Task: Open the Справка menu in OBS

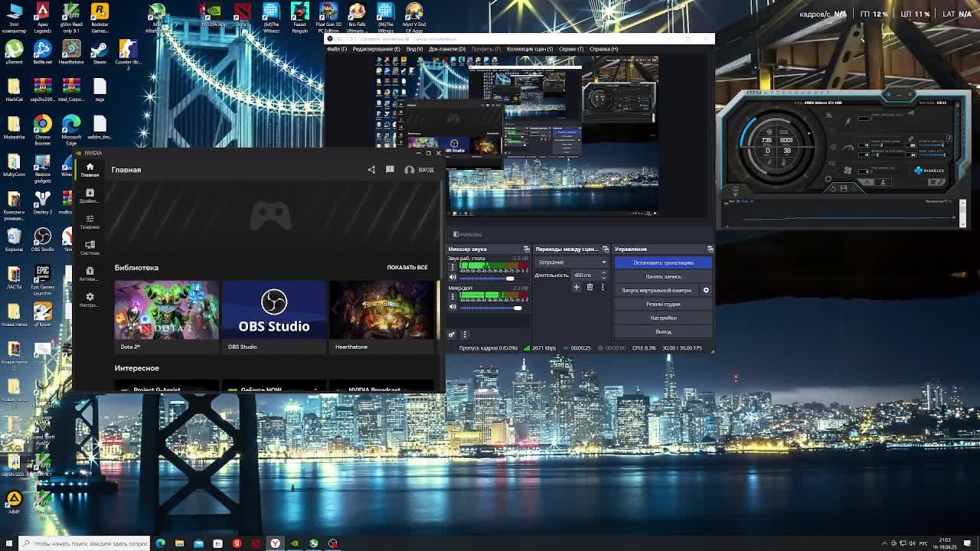Action: (604, 49)
